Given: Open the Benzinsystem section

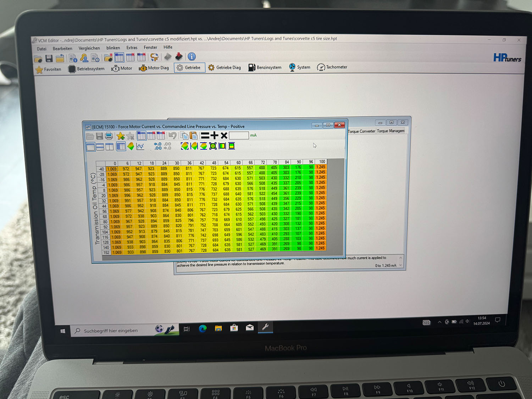Looking at the screenshot, I should (265, 67).
